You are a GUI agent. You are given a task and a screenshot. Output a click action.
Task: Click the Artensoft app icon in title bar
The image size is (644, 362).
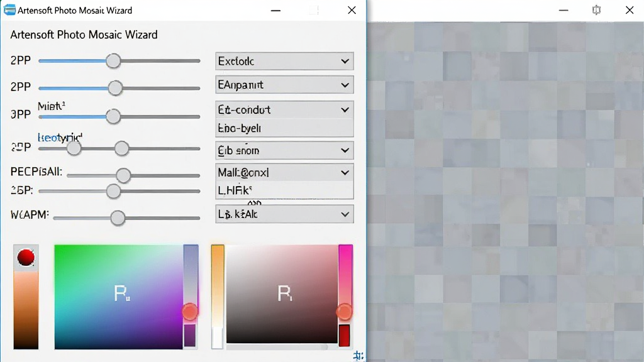(x=9, y=10)
